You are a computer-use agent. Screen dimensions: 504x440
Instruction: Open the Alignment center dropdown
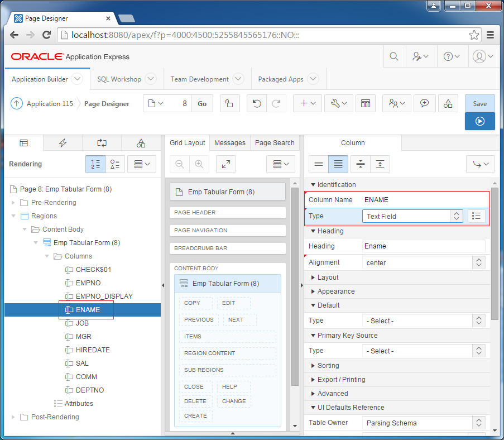tap(424, 262)
